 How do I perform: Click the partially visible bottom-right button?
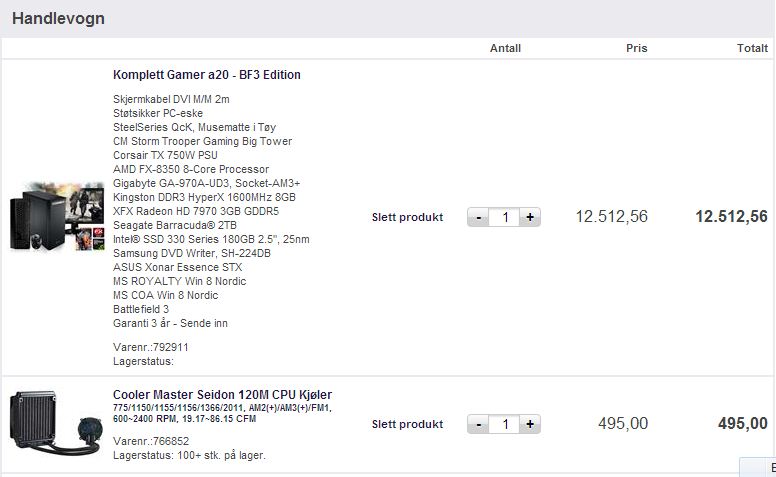[x=758, y=467]
